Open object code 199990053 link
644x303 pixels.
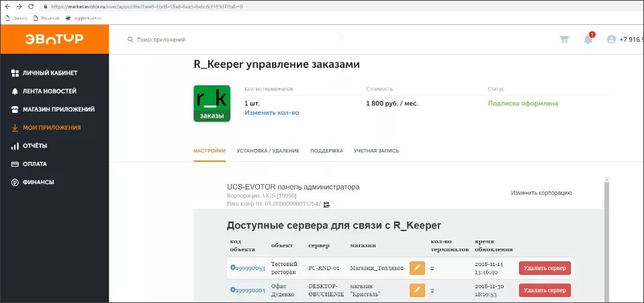[x=250, y=268]
